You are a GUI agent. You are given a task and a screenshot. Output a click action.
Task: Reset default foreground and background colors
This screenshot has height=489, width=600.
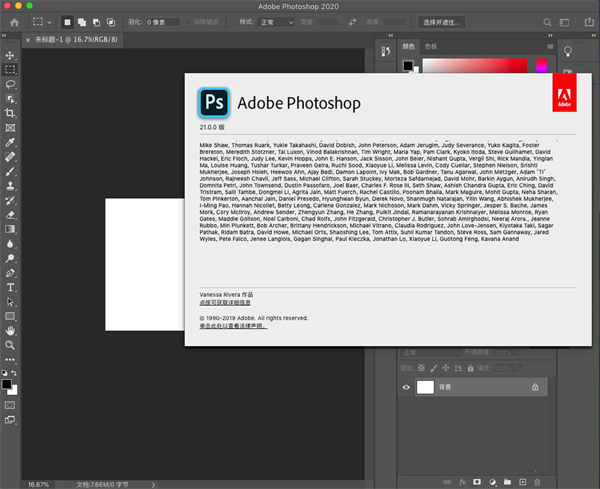(x=4, y=373)
